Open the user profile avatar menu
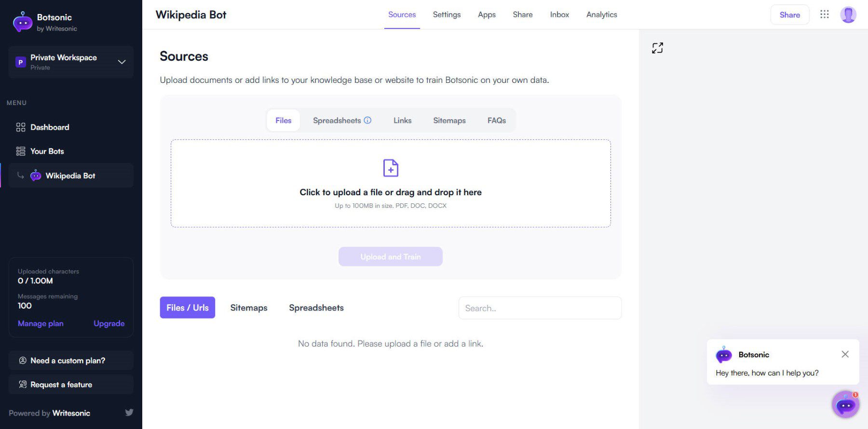 [848, 14]
